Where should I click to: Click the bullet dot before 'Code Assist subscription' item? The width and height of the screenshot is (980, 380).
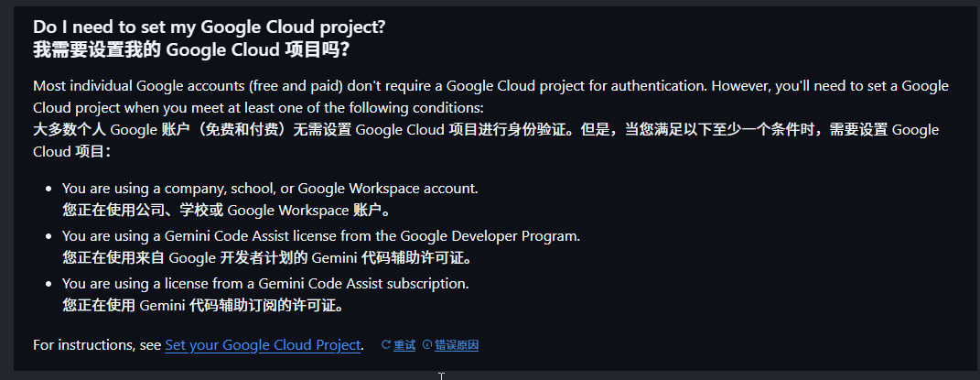(48, 284)
